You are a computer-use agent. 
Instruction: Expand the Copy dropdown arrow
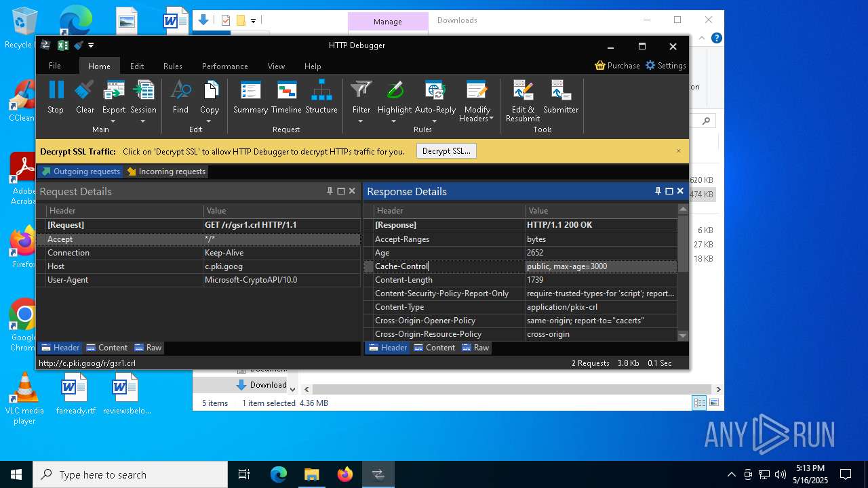(x=209, y=121)
